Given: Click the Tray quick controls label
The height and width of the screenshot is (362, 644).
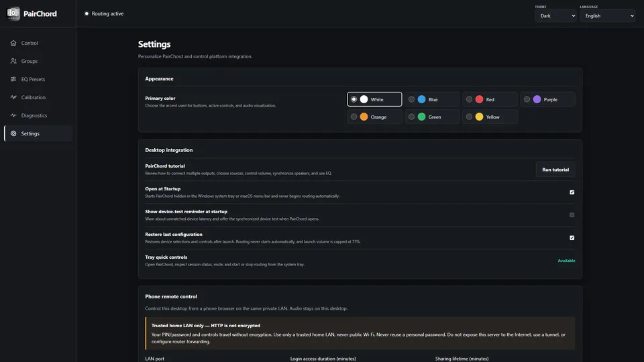Looking at the screenshot, I should [x=166, y=257].
